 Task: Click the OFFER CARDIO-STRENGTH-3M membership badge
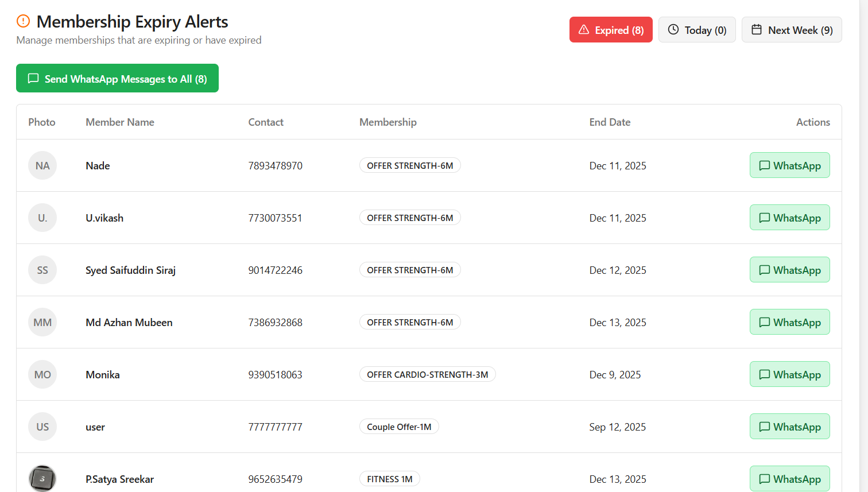427,374
